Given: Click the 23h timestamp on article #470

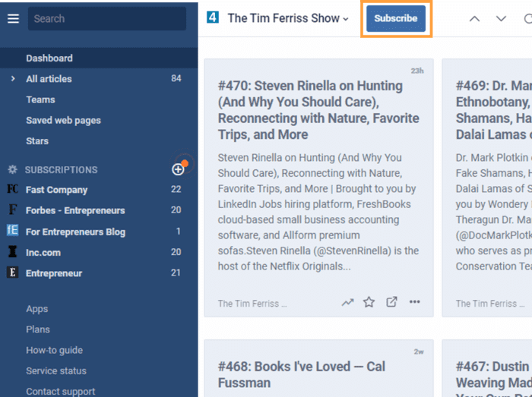Looking at the screenshot, I should pos(417,71).
